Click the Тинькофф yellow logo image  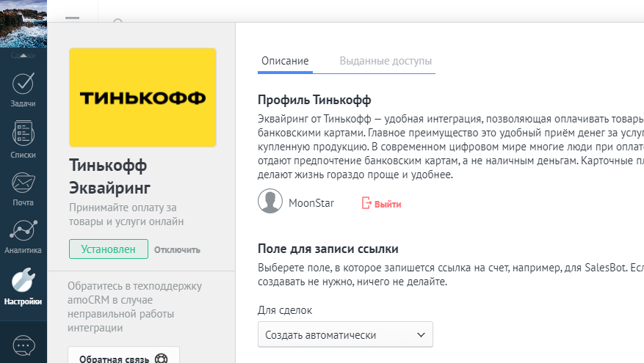pos(143,98)
